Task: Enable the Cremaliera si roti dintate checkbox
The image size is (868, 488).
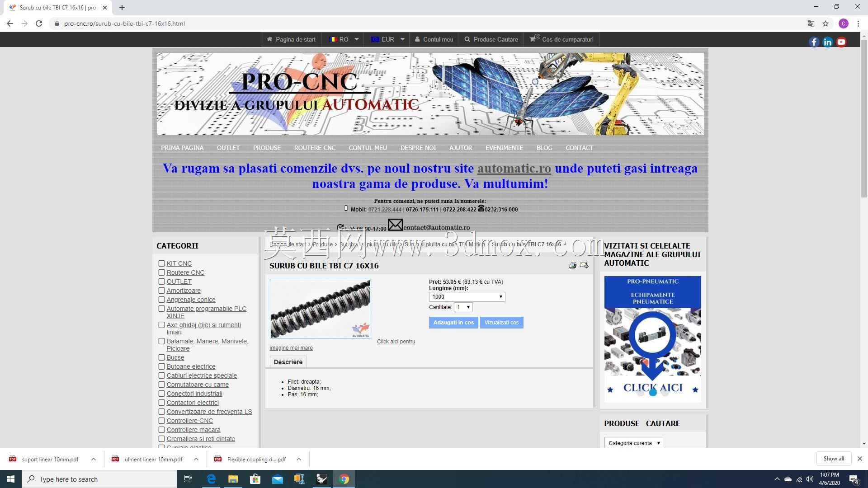Action: coord(161,439)
